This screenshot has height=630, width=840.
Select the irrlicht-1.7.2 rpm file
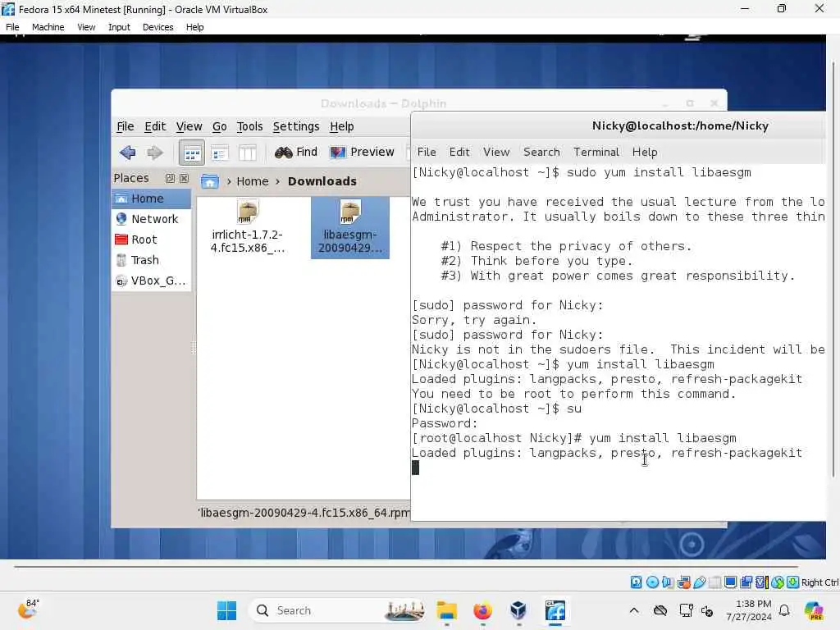pos(247,227)
